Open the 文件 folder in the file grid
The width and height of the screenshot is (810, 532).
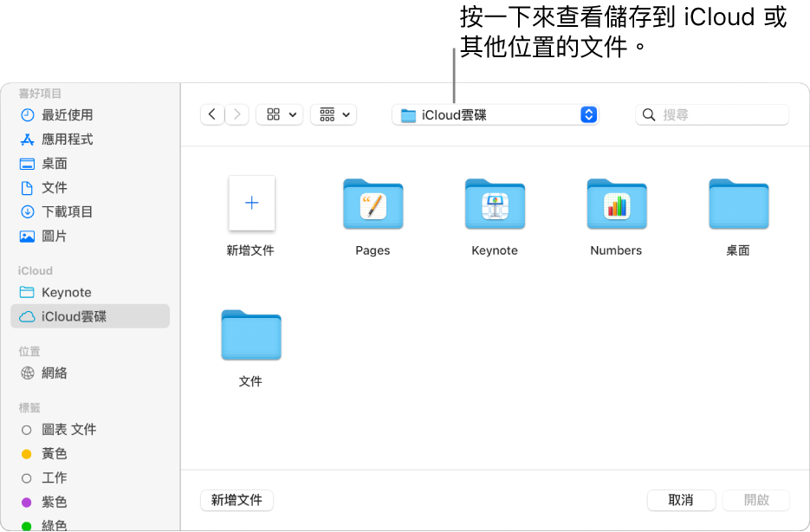coord(251,334)
